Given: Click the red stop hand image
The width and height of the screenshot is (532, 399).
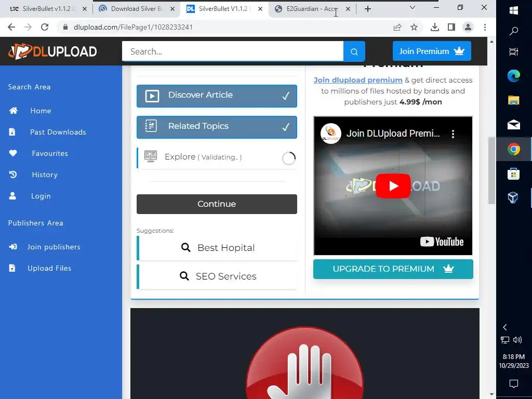Looking at the screenshot, I should point(304,363).
